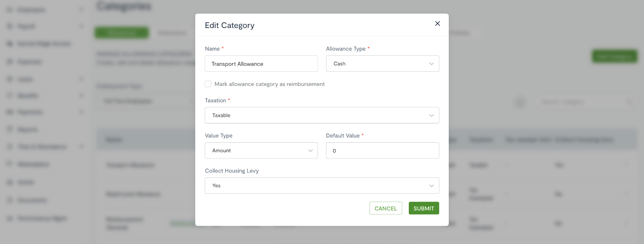Click the Documents icon in sidebar
Viewport: 644px width, 244px height.
[x=10, y=200]
